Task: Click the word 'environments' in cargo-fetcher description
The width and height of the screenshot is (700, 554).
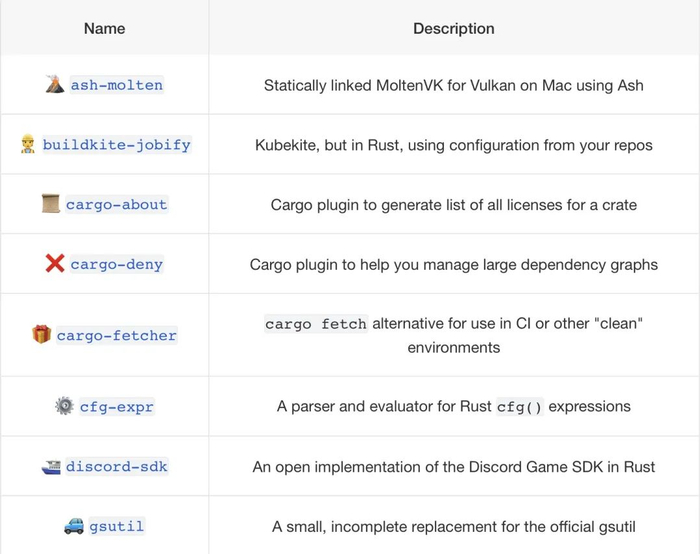Action: pos(454,347)
